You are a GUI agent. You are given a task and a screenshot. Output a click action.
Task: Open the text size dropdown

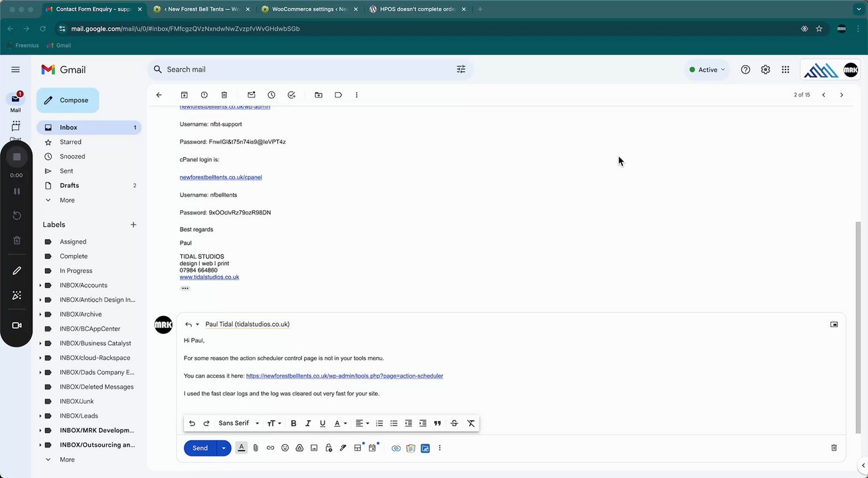pos(274,424)
